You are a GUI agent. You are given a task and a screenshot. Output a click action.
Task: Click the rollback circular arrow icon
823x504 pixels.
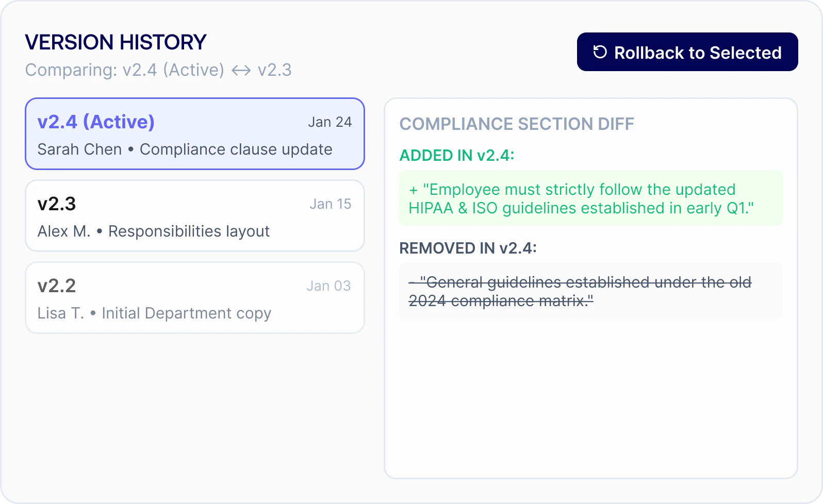tap(600, 52)
